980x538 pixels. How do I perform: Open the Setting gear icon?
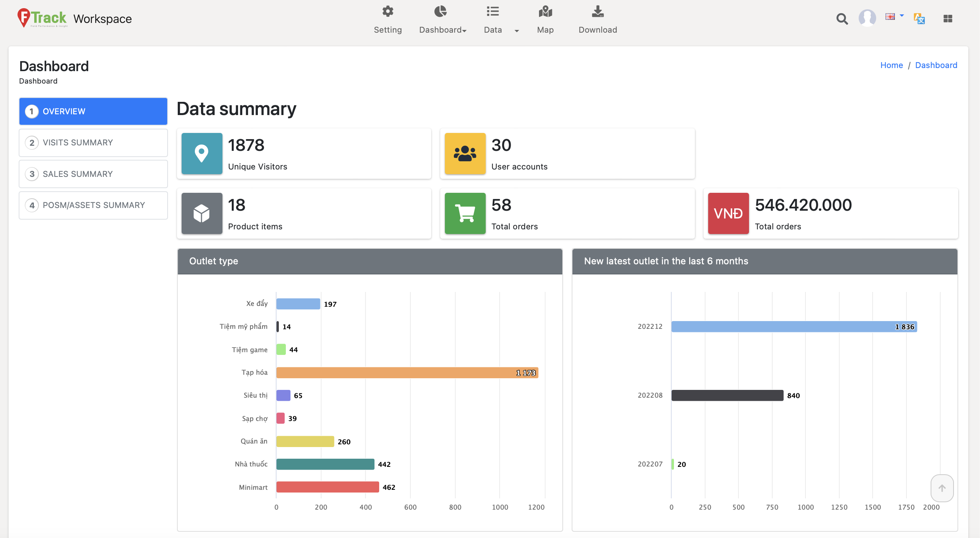(x=387, y=12)
